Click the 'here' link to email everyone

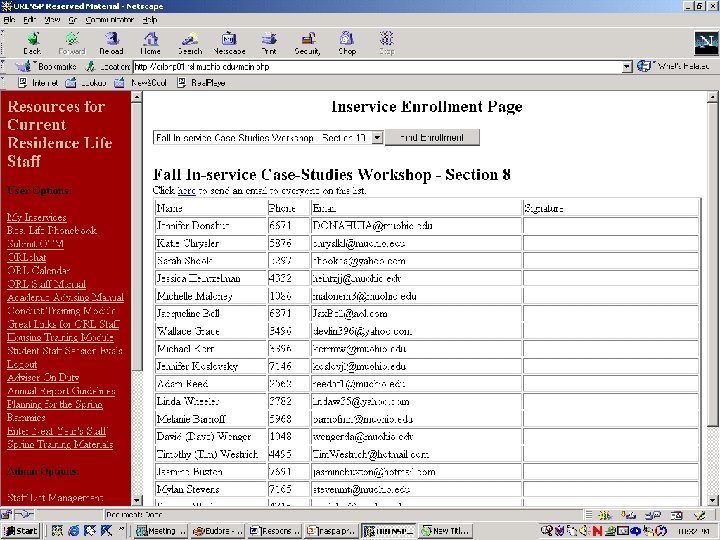pyautogui.click(x=187, y=190)
